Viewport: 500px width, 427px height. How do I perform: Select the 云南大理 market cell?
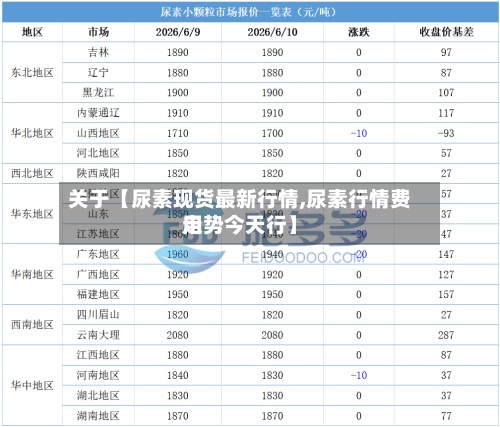tap(98, 335)
